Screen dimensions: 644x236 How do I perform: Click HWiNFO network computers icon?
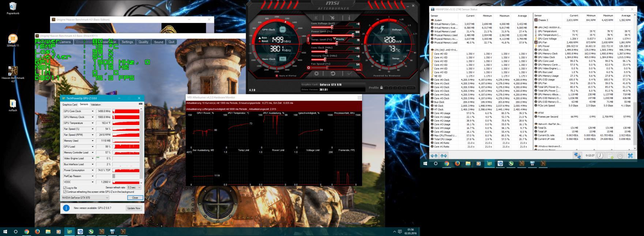tap(577, 156)
